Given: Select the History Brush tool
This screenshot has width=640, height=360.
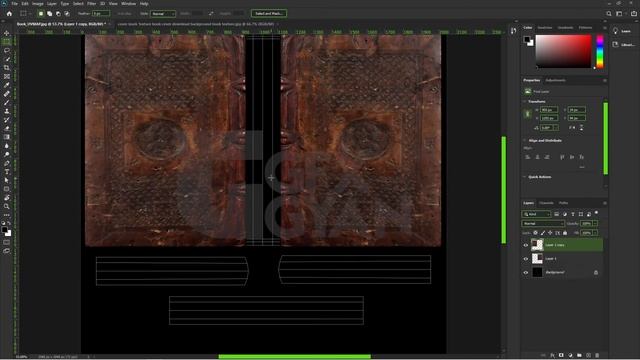Looking at the screenshot, I should click(7, 120).
